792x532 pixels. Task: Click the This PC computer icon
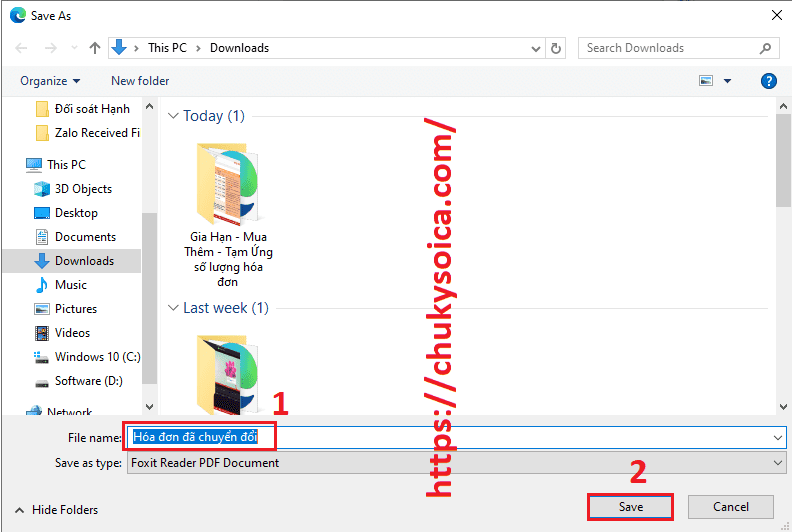pyautogui.click(x=34, y=165)
